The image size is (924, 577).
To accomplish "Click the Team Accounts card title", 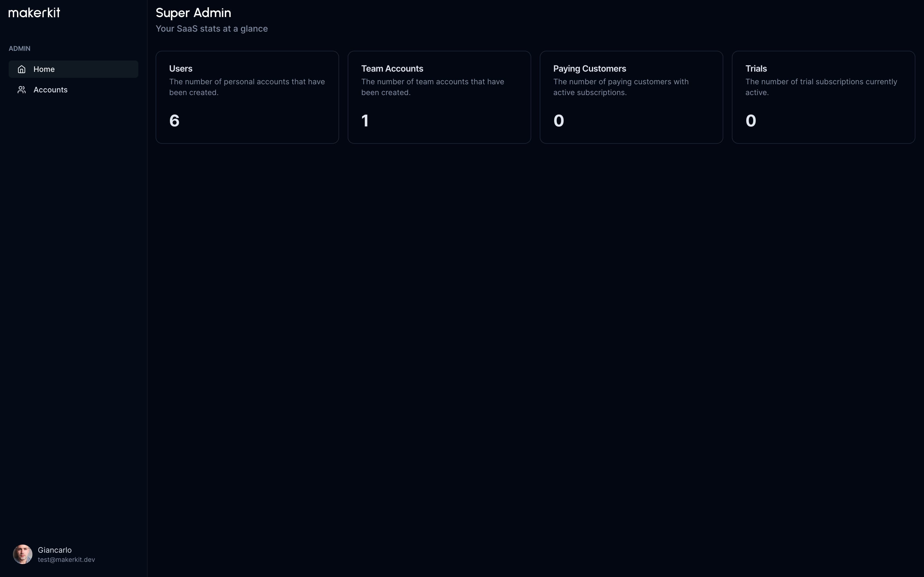I will (x=392, y=69).
